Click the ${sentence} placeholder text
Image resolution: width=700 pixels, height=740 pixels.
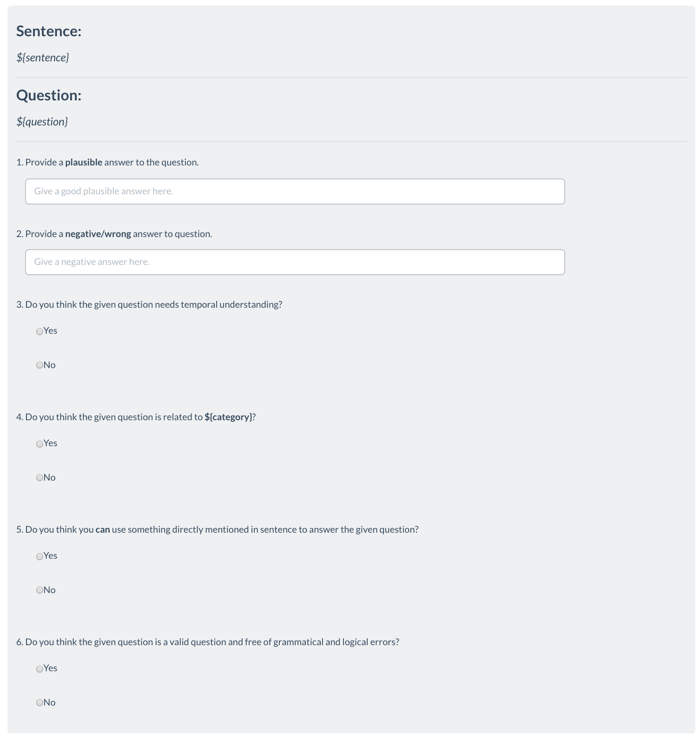coord(43,58)
